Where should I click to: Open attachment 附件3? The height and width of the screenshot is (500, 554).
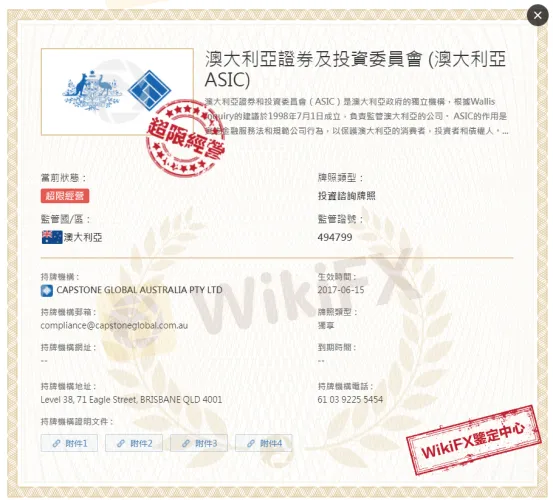point(199,443)
